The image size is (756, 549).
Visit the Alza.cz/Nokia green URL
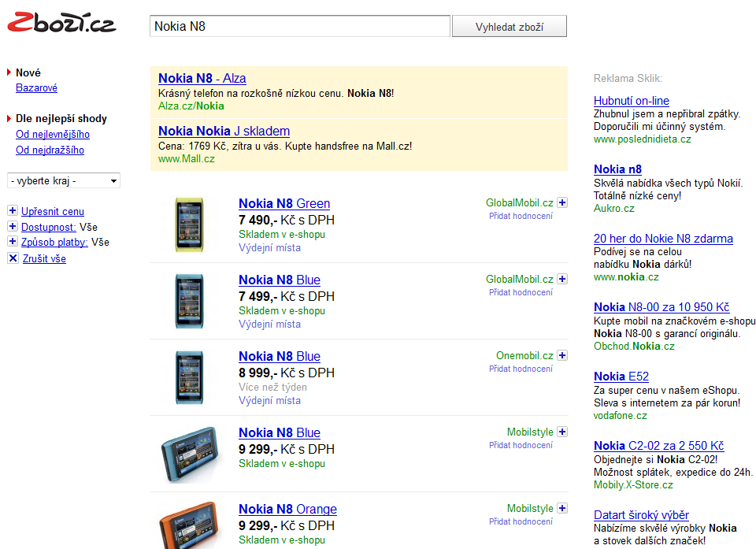click(191, 106)
